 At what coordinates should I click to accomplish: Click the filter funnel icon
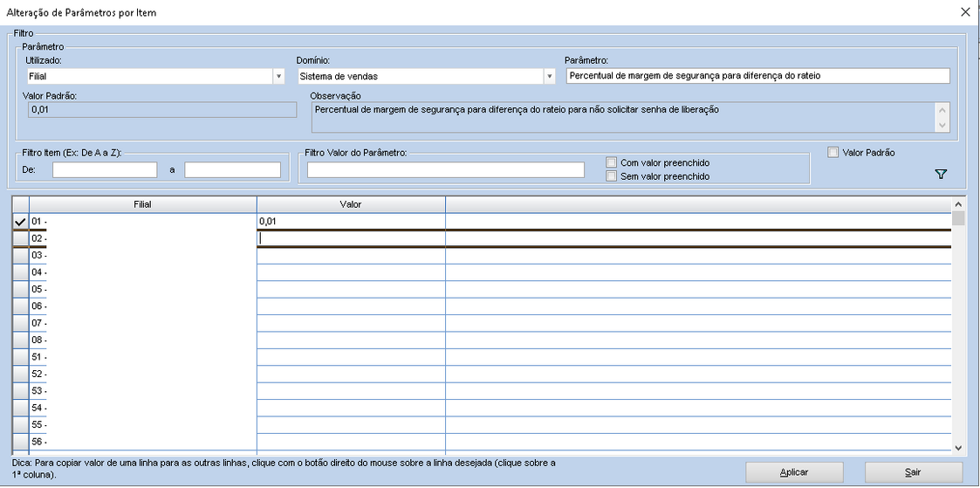click(x=942, y=175)
